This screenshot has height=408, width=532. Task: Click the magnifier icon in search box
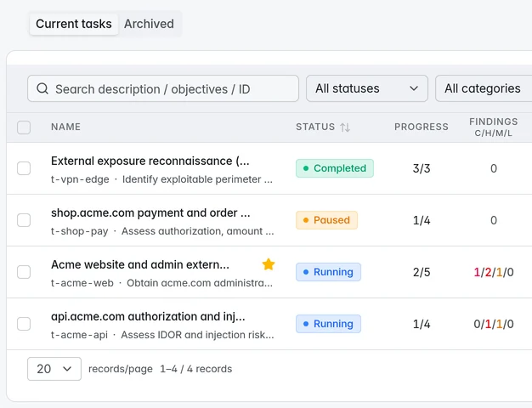(42, 88)
